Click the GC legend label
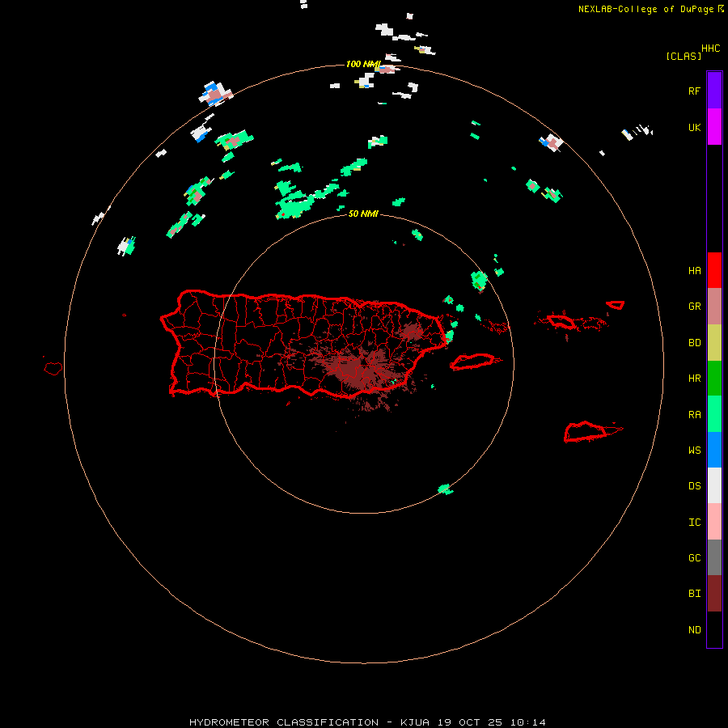This screenshot has width=728, height=728. click(694, 558)
